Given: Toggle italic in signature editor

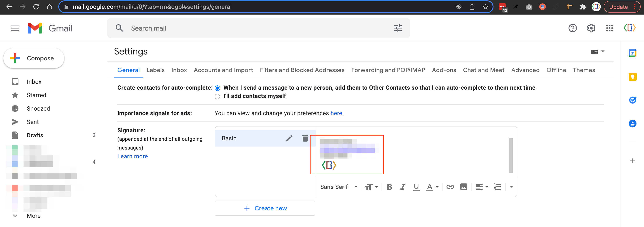Looking at the screenshot, I should point(403,187).
